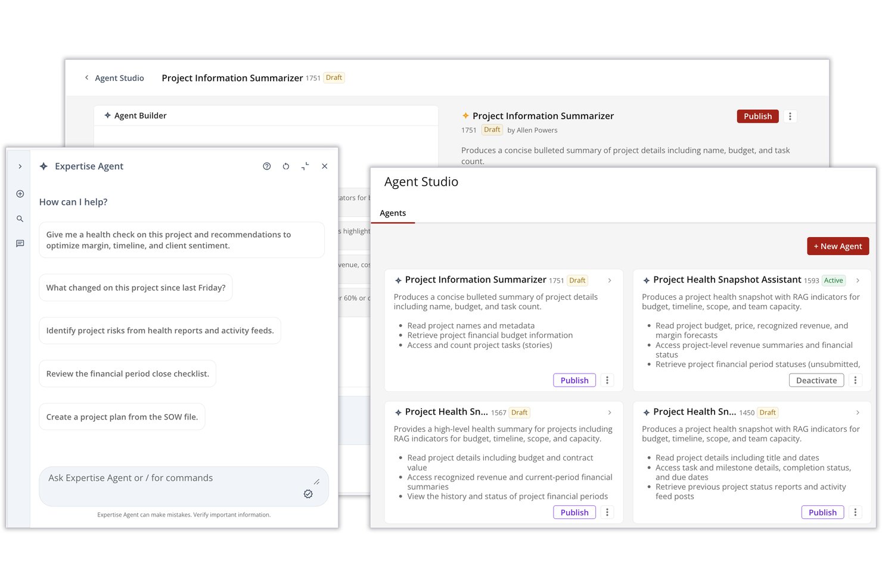Expand the Expertise Agent sidebar chevron

tap(20, 167)
